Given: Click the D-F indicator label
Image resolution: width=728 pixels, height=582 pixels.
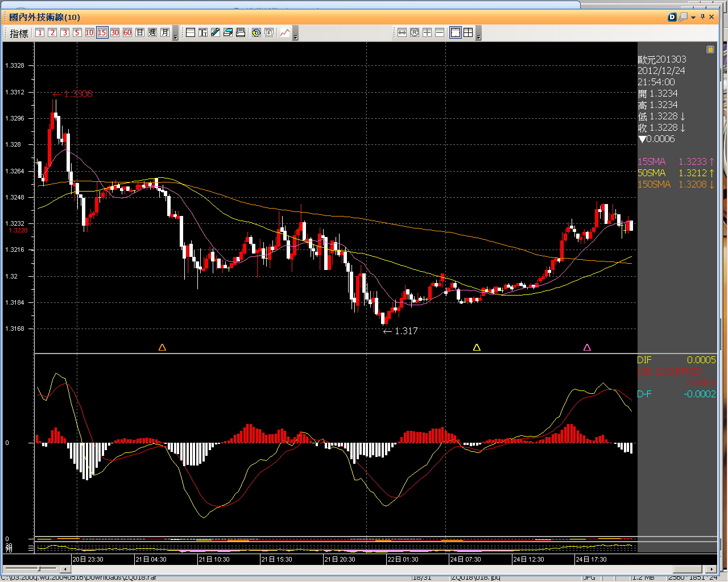Looking at the screenshot, I should (x=644, y=394).
